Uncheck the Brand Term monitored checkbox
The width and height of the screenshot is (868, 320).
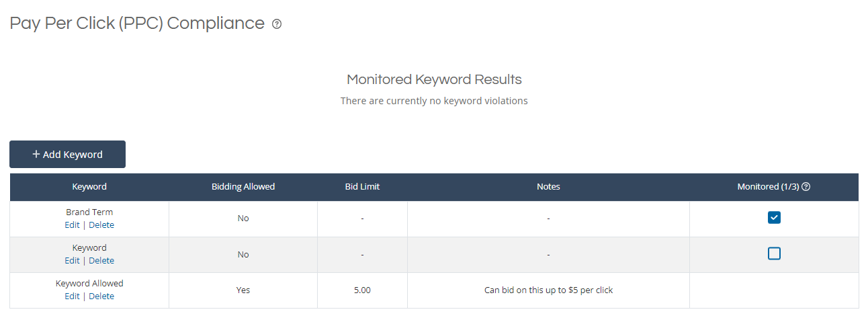coord(774,218)
